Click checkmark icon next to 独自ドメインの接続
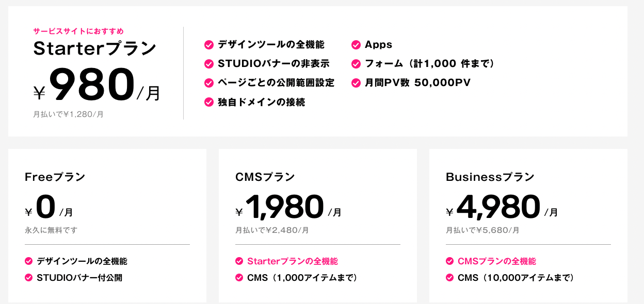 [209, 102]
